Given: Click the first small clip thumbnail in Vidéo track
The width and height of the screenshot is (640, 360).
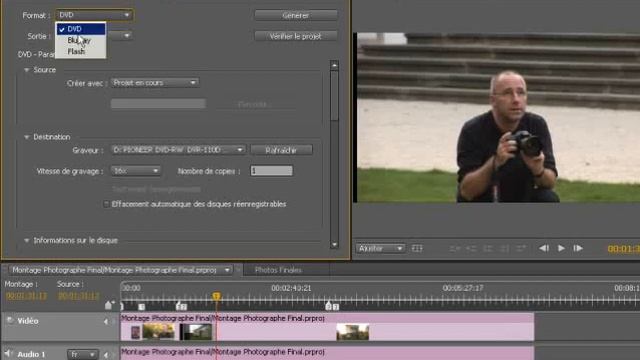Looking at the screenshot, I should 136,332.
